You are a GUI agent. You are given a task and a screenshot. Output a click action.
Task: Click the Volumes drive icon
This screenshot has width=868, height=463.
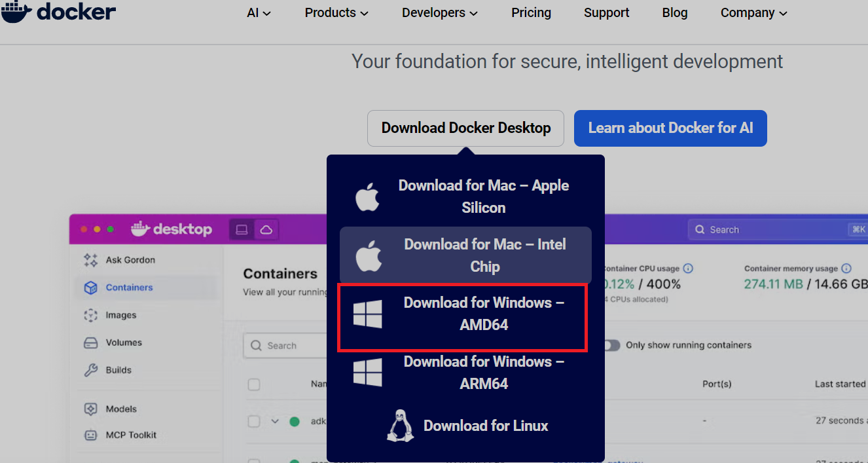point(91,343)
